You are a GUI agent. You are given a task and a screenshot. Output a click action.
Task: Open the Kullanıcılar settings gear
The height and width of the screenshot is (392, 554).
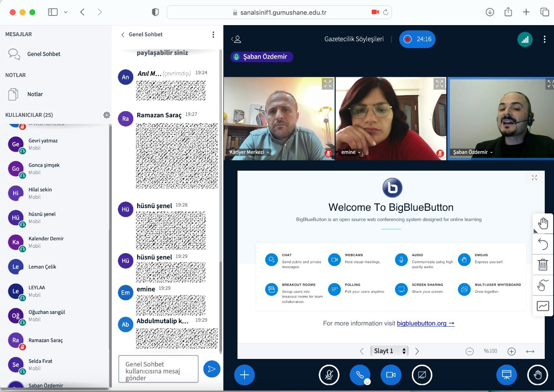pyautogui.click(x=107, y=115)
